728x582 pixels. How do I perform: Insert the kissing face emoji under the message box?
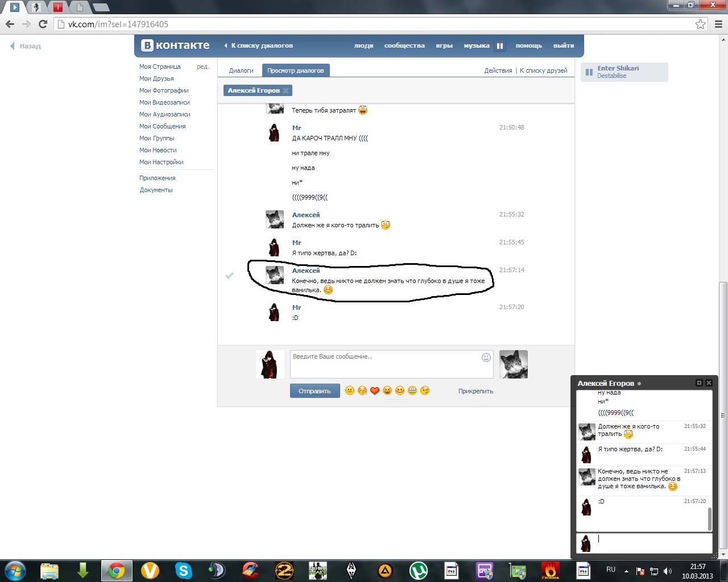pyautogui.click(x=362, y=390)
